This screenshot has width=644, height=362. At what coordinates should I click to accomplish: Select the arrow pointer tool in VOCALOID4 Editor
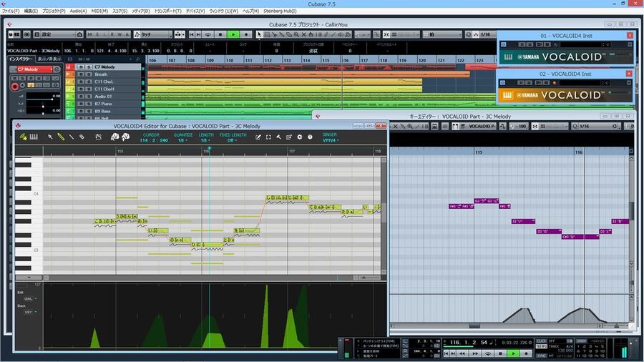click(50, 137)
